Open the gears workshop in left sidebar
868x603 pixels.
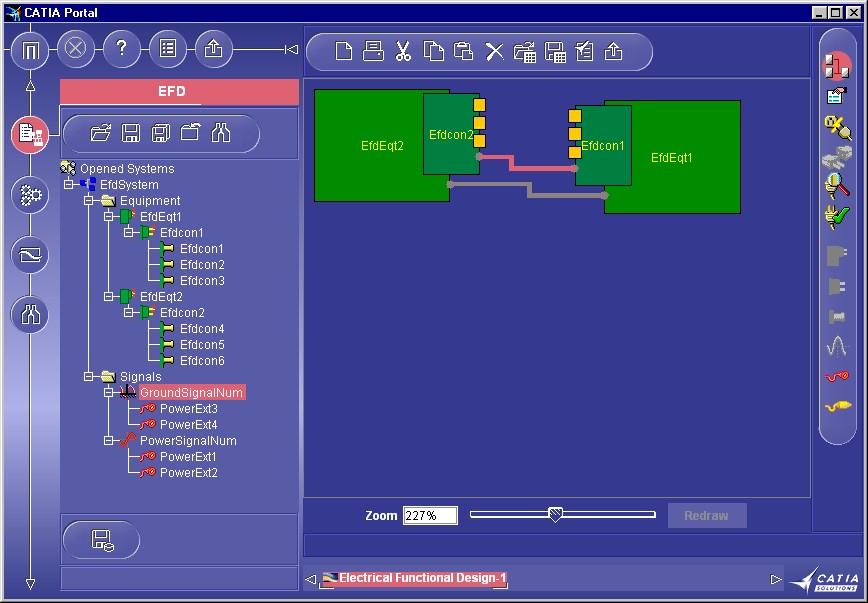click(x=30, y=195)
